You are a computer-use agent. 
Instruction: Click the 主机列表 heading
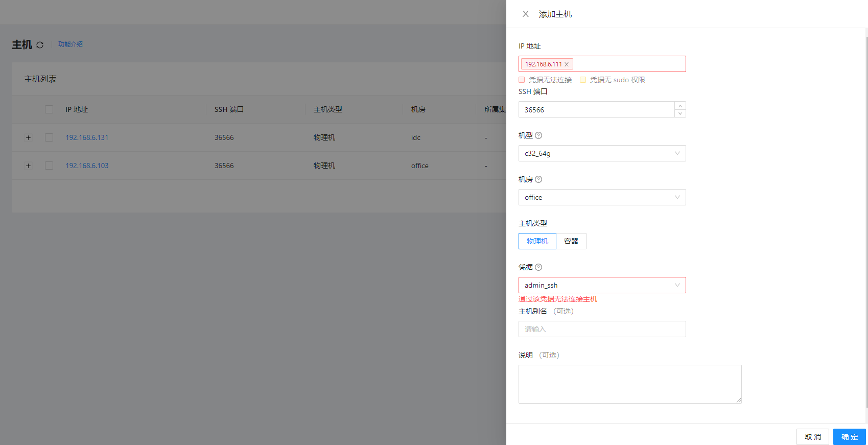(x=40, y=79)
